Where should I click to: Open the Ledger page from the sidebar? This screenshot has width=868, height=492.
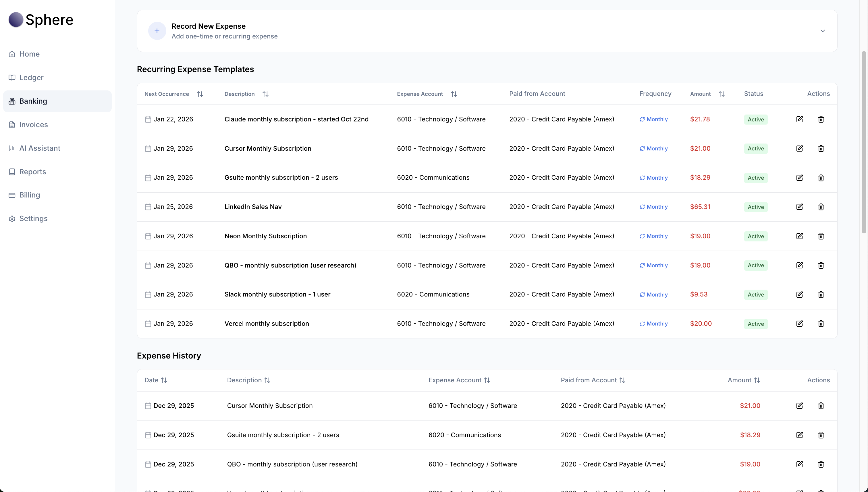tap(31, 78)
